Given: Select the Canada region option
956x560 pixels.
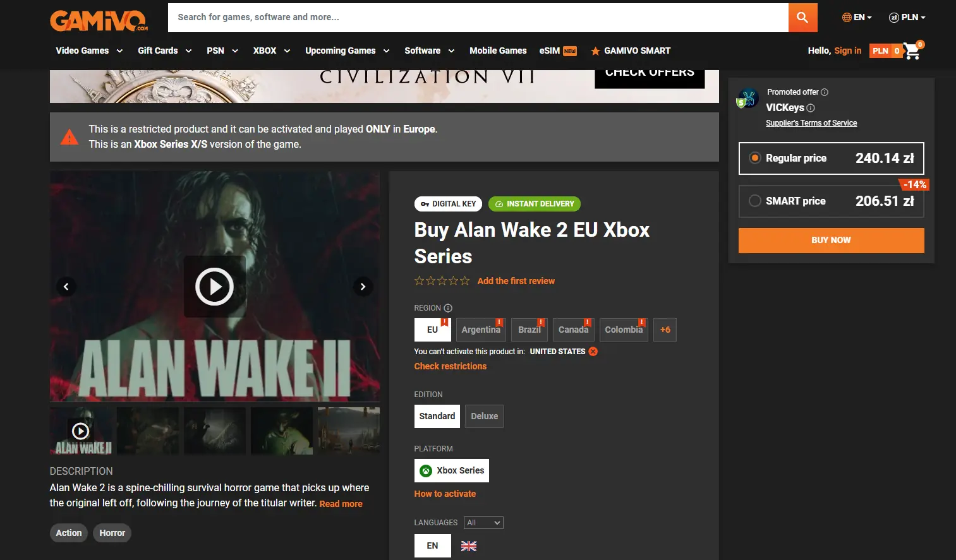Looking at the screenshot, I should coord(573,330).
